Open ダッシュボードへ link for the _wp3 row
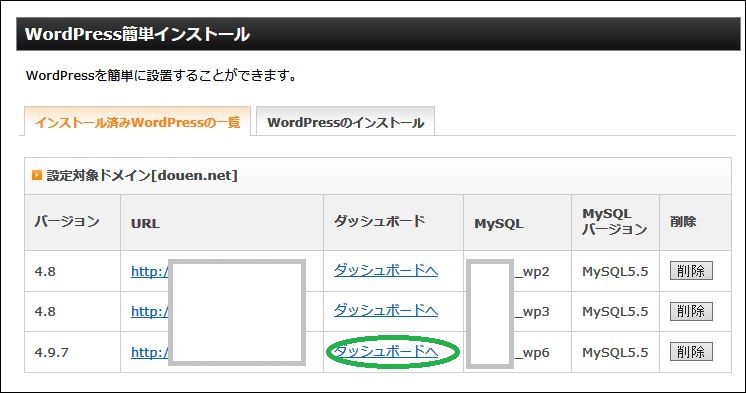 (386, 310)
